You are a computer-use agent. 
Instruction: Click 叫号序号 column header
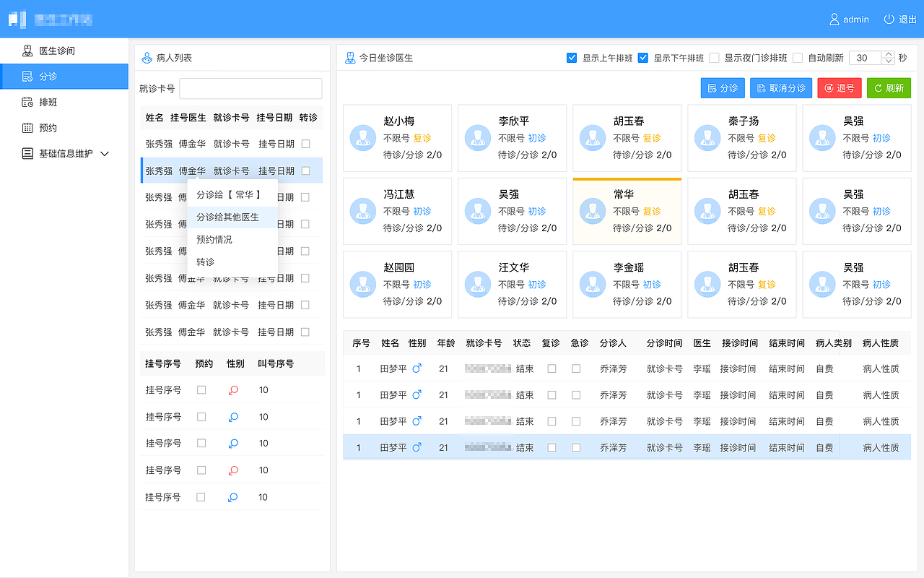[x=276, y=363]
